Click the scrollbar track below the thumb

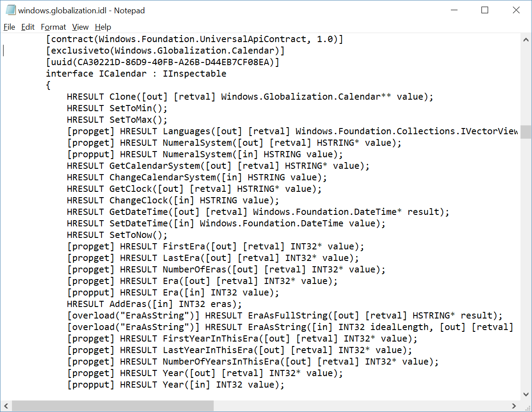click(527, 266)
